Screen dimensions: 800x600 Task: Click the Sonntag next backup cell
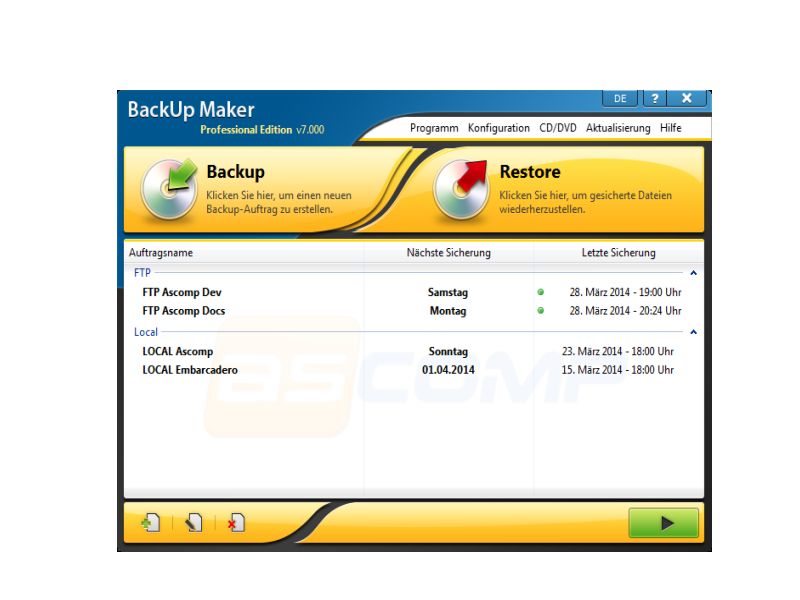pos(448,352)
